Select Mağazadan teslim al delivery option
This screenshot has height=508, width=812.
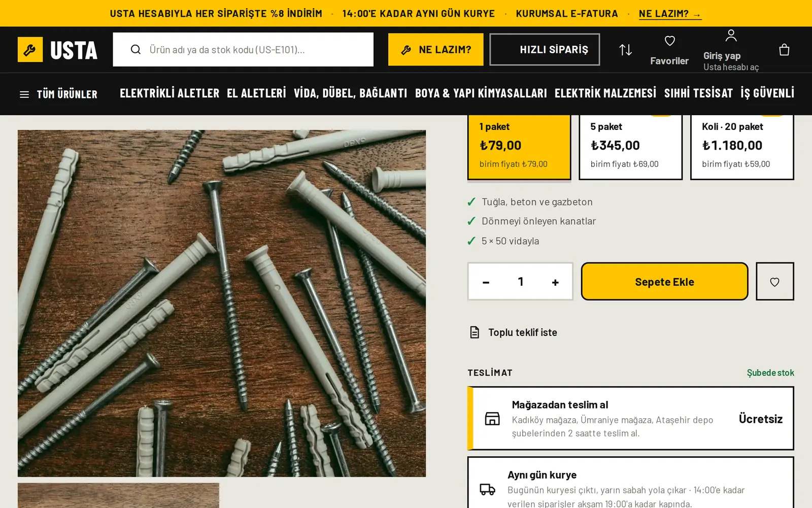[630, 419]
